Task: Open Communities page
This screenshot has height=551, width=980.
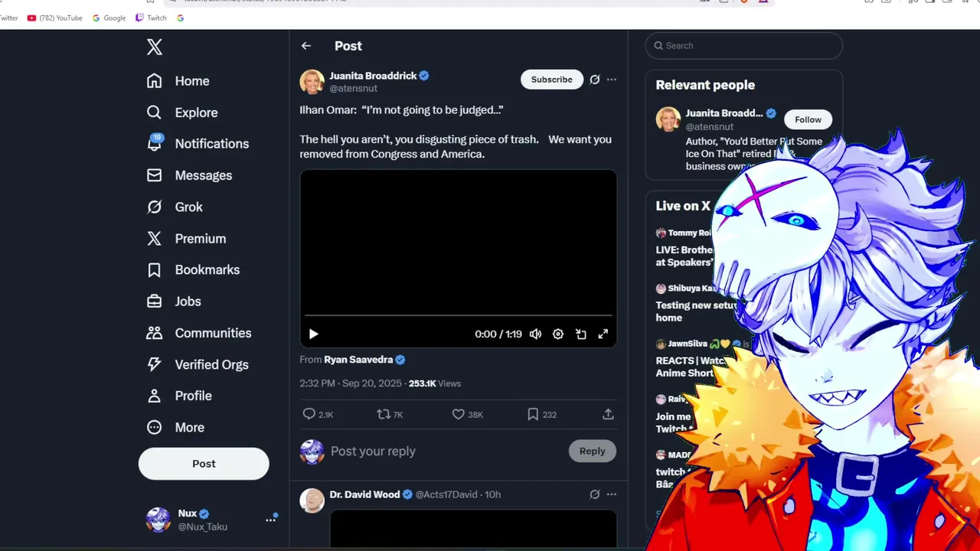Action: [x=198, y=333]
